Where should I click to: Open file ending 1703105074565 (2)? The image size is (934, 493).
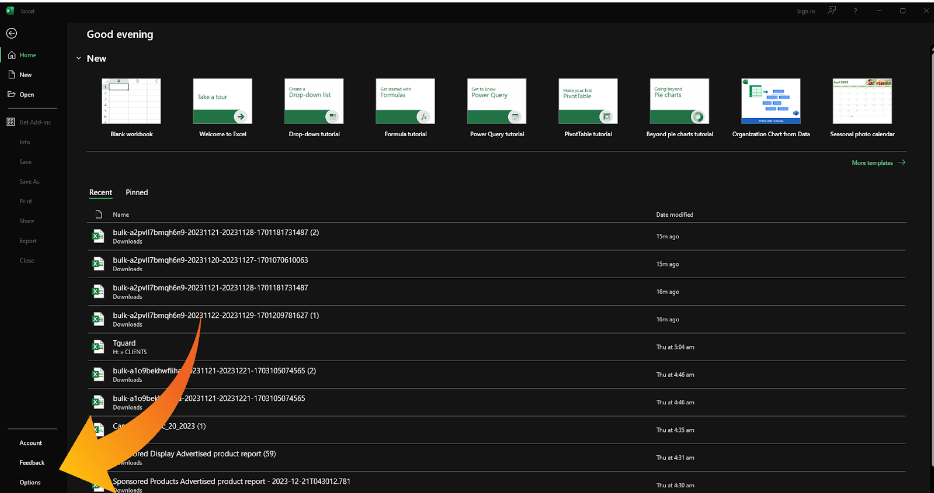point(497,375)
